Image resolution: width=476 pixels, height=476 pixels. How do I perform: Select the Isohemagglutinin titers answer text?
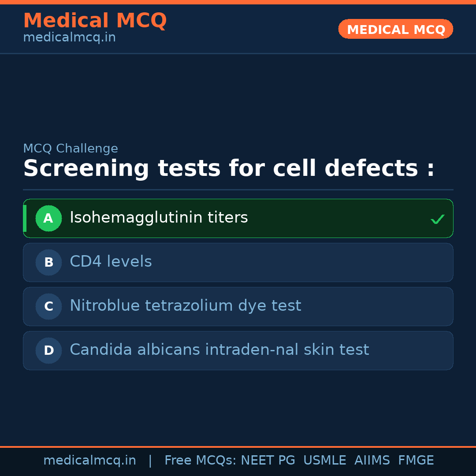point(159,218)
